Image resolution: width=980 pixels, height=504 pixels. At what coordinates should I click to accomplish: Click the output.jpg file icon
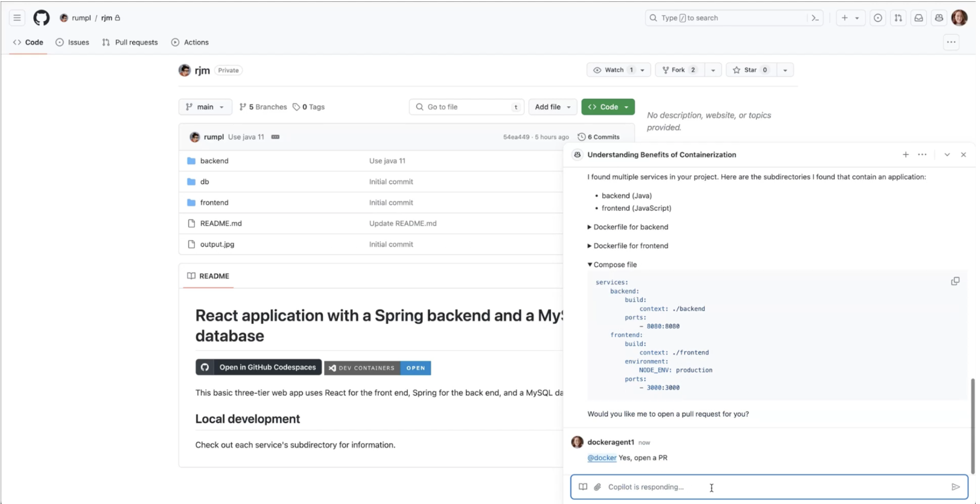pos(191,244)
